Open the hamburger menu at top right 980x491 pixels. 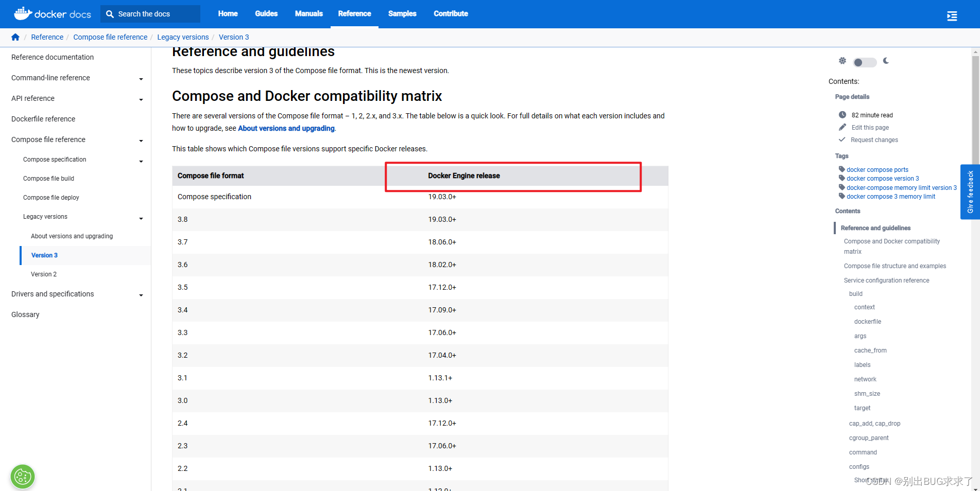(952, 15)
